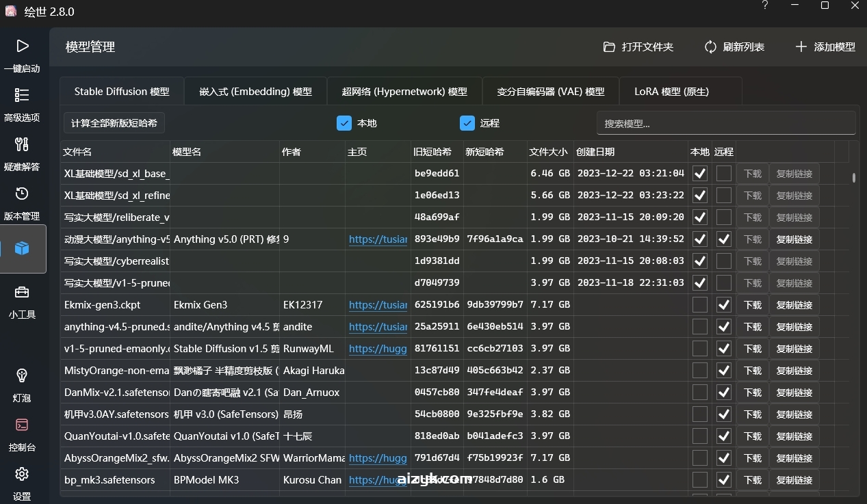The width and height of the screenshot is (867, 504).
Task: Uncheck the 本地 filter checkbox
Action: 344,123
